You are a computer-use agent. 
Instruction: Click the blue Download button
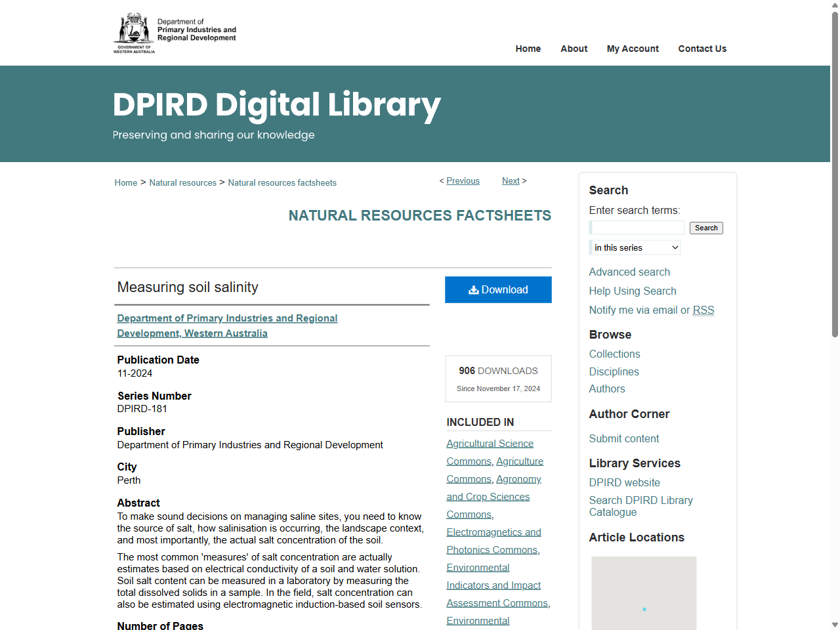point(498,289)
